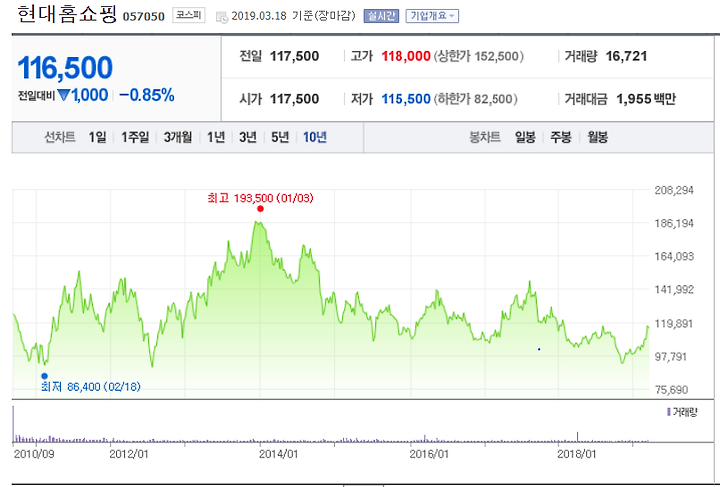Viewport: 720px width, 487px height.
Task: Open the 일봉 candlestick chart
Action: pyautogui.click(x=525, y=137)
